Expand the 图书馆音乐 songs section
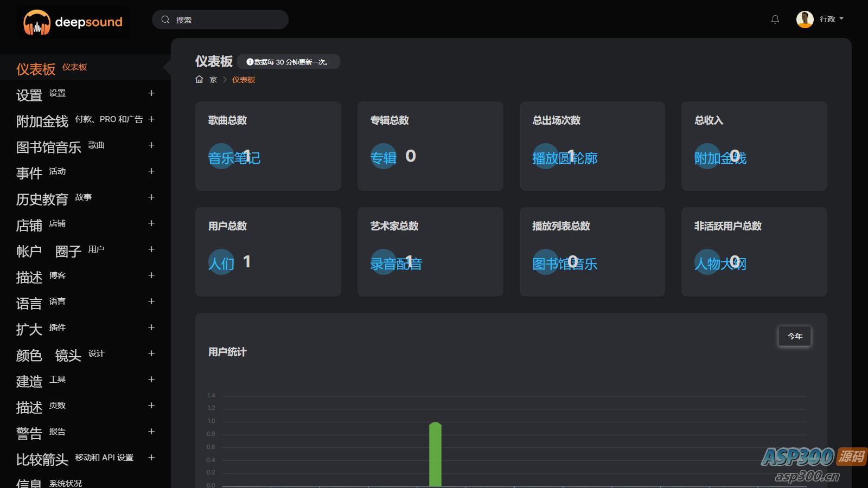Image resolution: width=868 pixels, height=488 pixels. click(x=151, y=145)
